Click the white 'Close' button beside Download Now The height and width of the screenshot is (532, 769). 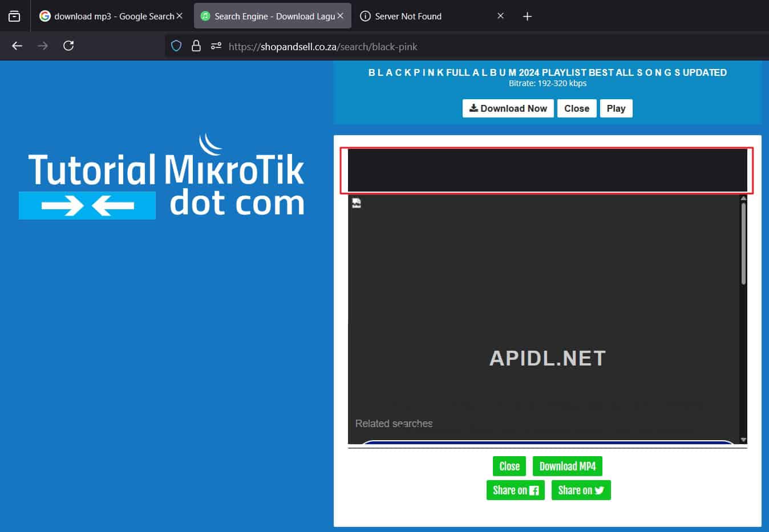click(577, 108)
